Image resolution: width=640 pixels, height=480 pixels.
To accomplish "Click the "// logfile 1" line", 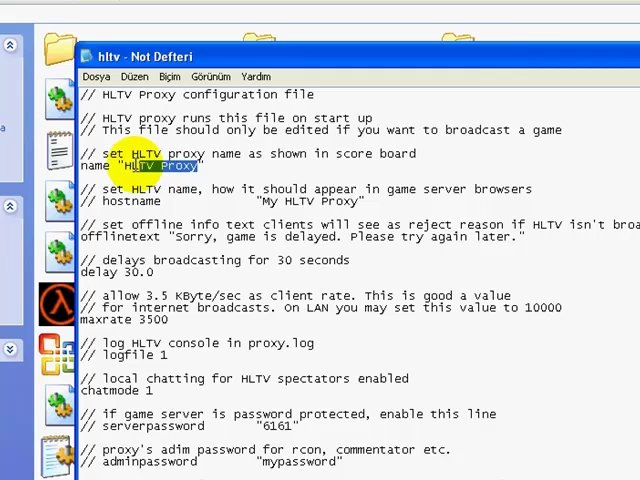I will 124,355.
